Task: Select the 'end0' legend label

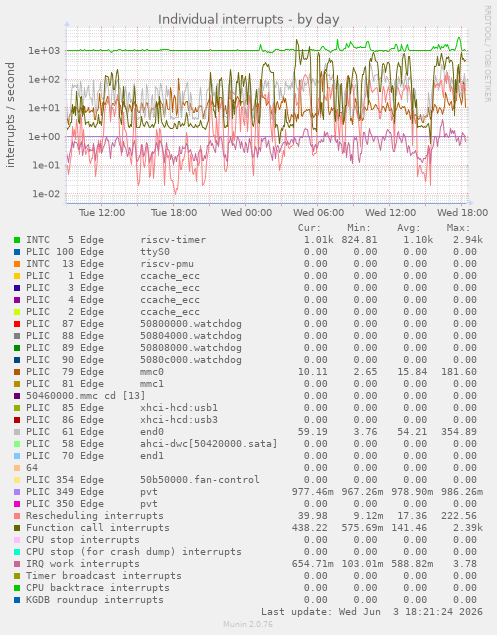Action: click(x=152, y=432)
